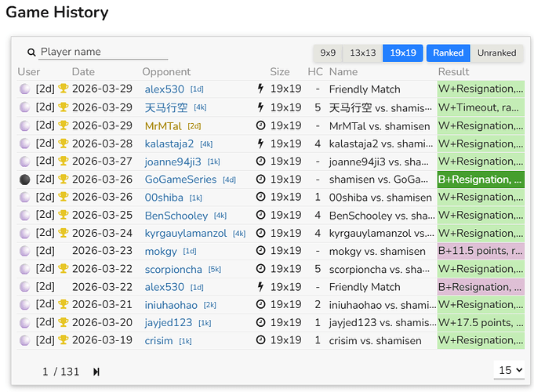
Task: Jump to last page of game history
Action: [96, 372]
